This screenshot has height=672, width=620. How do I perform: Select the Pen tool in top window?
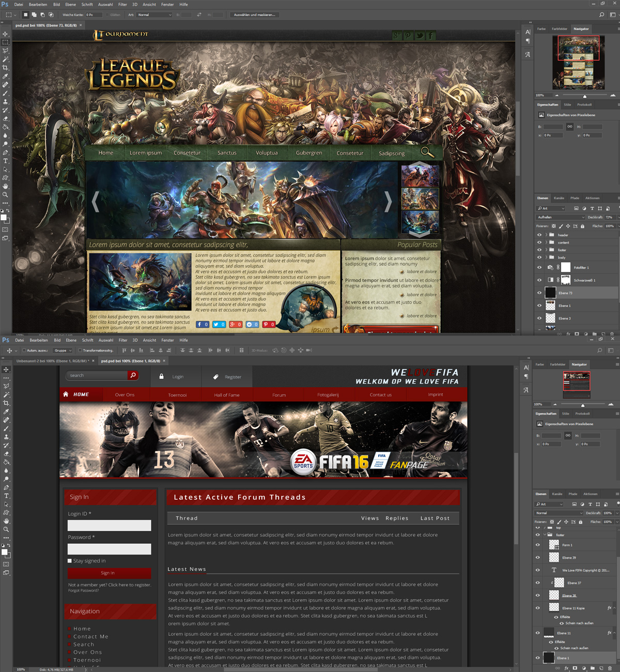6,152
